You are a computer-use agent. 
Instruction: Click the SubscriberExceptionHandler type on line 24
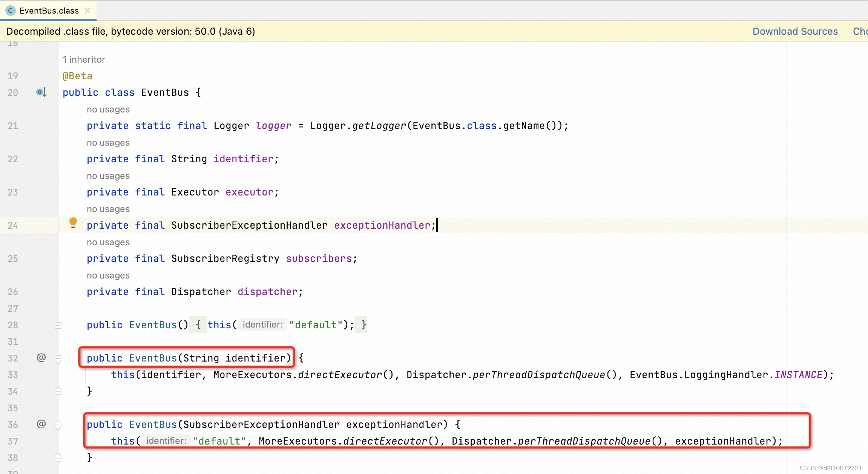pyautogui.click(x=249, y=225)
